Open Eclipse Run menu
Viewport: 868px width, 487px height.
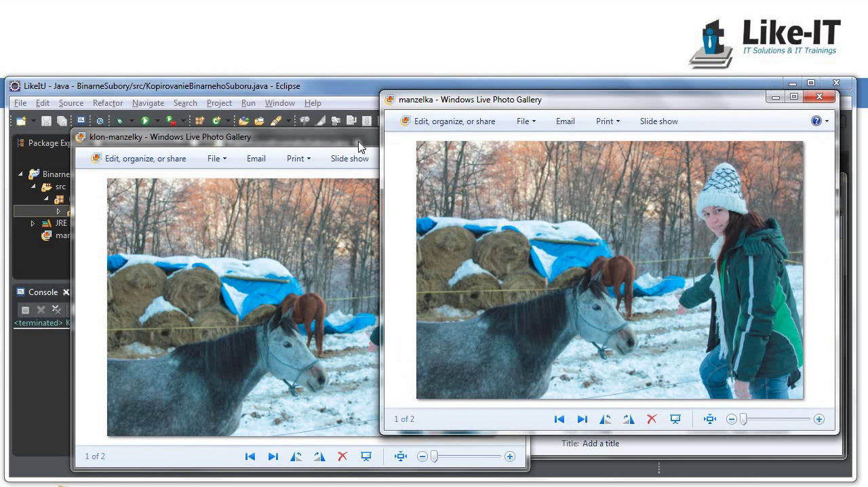(x=248, y=103)
